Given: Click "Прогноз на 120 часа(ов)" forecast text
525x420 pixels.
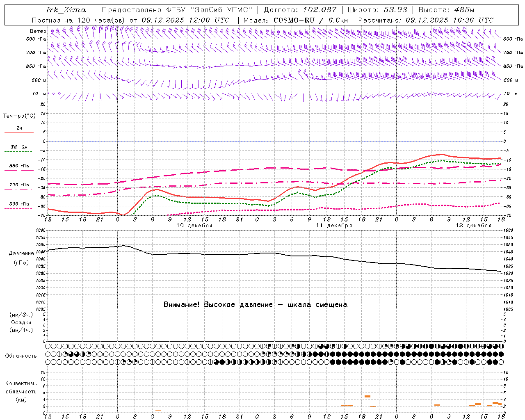Looking at the screenshot, I should point(79,20).
